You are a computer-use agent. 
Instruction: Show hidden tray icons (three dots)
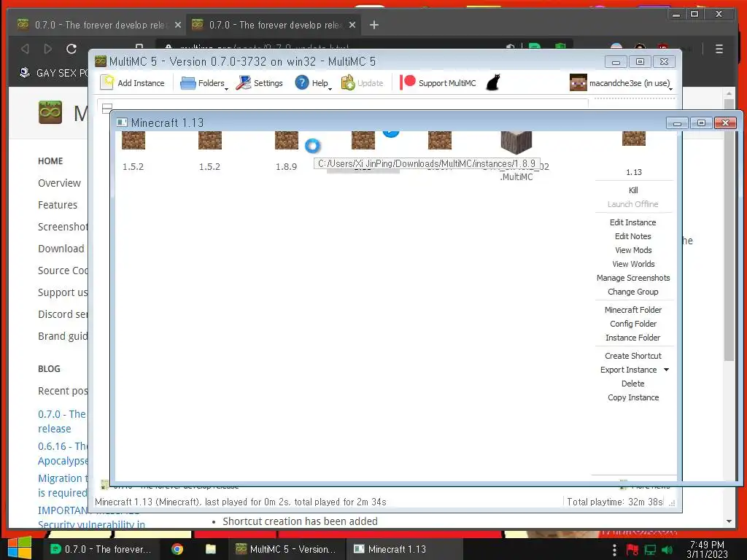point(614,550)
